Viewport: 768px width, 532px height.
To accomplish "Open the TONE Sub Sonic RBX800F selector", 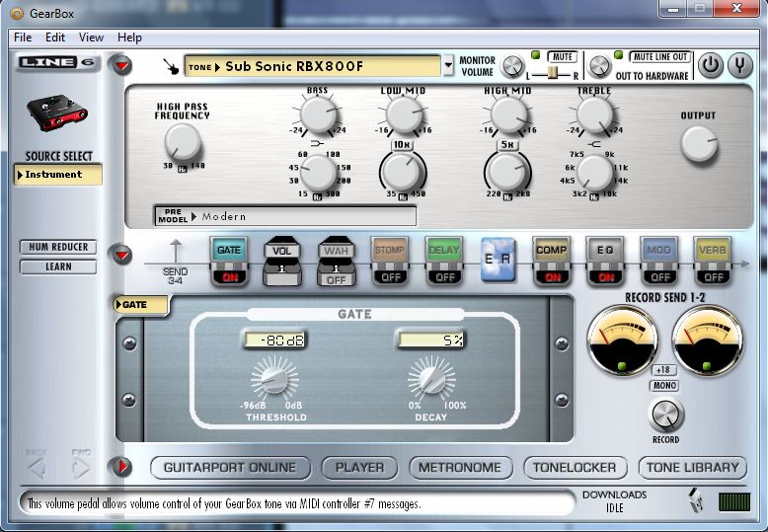I will (x=312, y=66).
